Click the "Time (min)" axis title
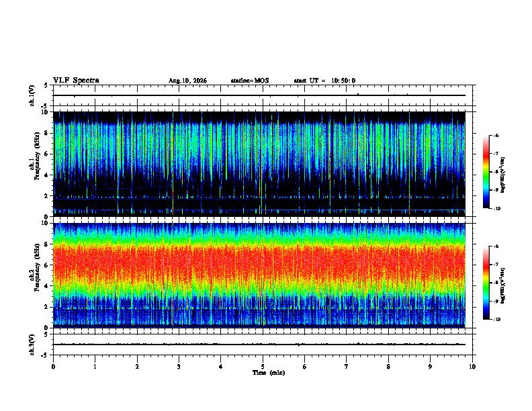The image size is (532, 411). (x=269, y=373)
